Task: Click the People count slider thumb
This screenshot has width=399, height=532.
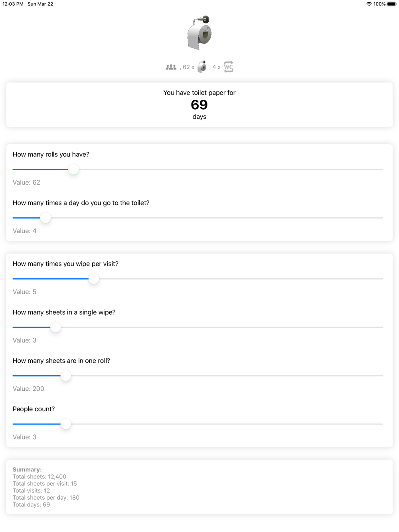Action: tap(66, 424)
